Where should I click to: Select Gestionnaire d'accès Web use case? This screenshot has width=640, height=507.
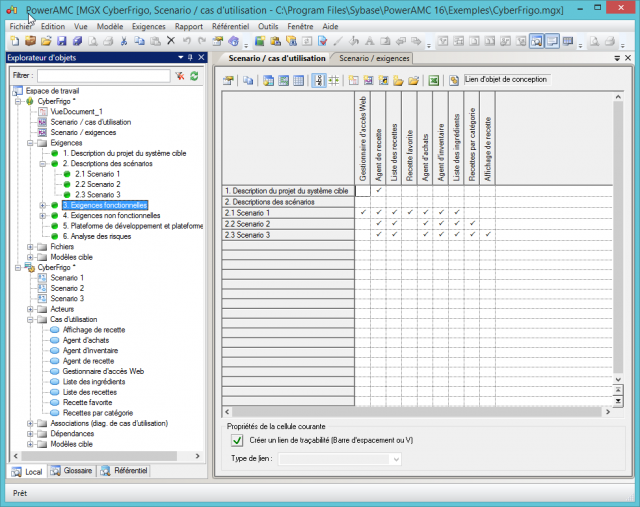point(103,371)
